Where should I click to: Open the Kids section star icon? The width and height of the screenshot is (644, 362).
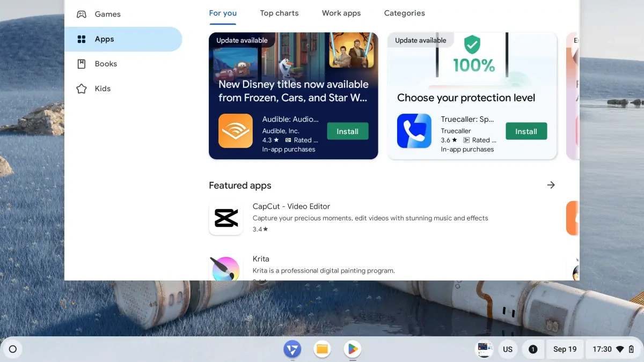(x=82, y=88)
